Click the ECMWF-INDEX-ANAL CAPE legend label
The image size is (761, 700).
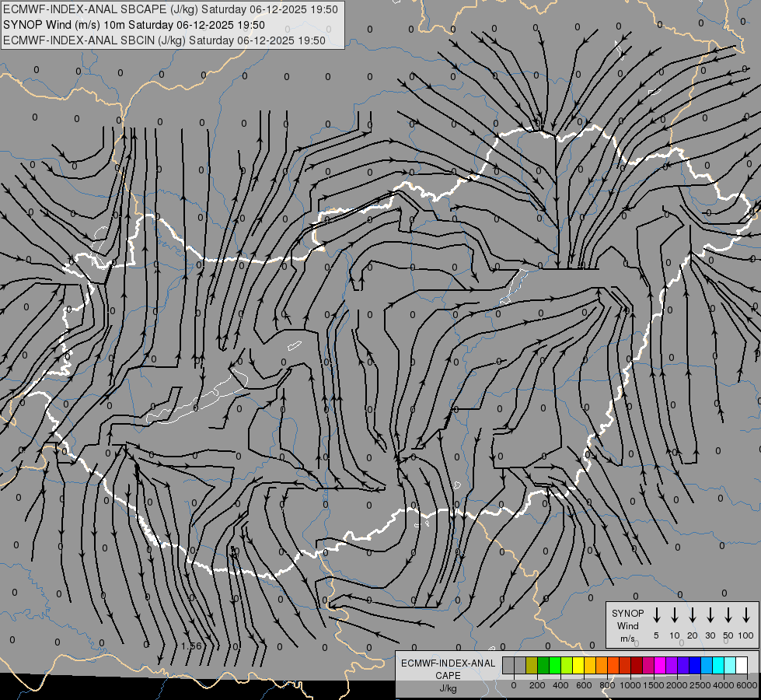(448, 669)
